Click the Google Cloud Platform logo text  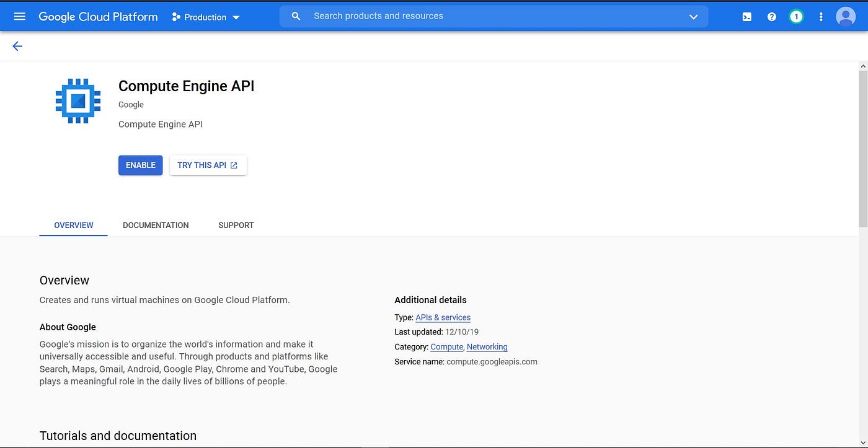point(98,17)
